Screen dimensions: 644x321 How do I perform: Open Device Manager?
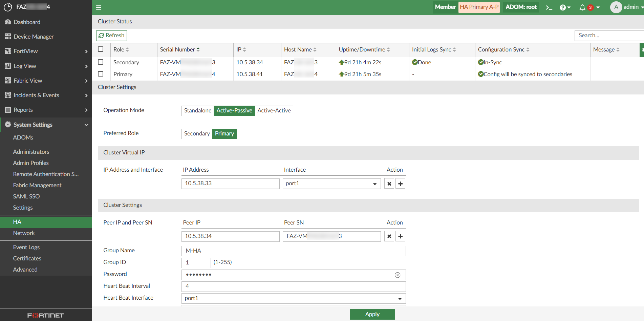pos(33,36)
